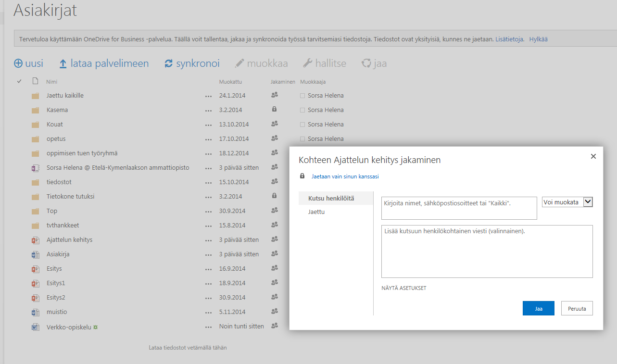Click the "15.10.2014" date of tiedostot
The image size is (617, 364).
(234, 182)
